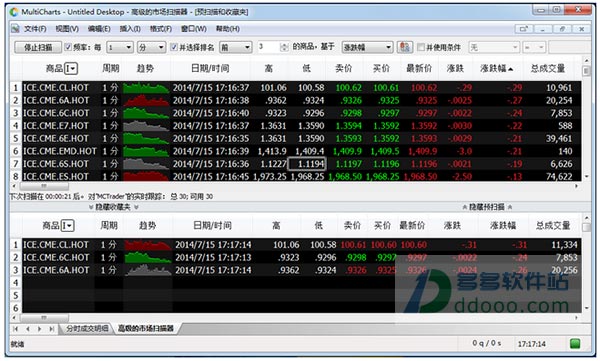Click the 日期/时间 column header in top grid
This screenshot has width=600, height=361.
[210, 69]
